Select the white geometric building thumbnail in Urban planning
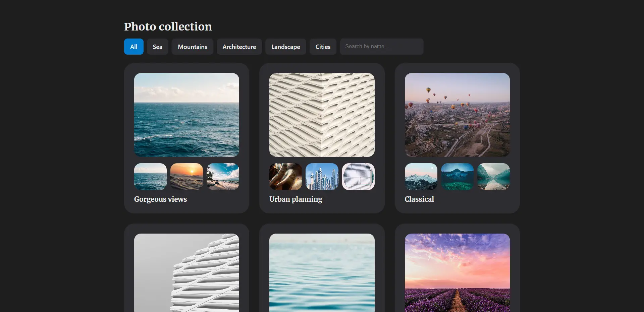644x312 pixels. coord(358,177)
